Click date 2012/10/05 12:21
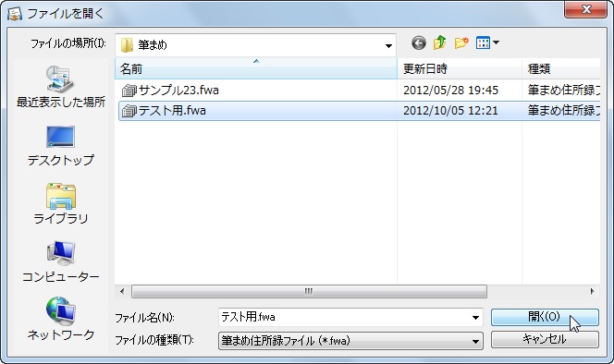The height and width of the screenshot is (364, 614). point(450,111)
